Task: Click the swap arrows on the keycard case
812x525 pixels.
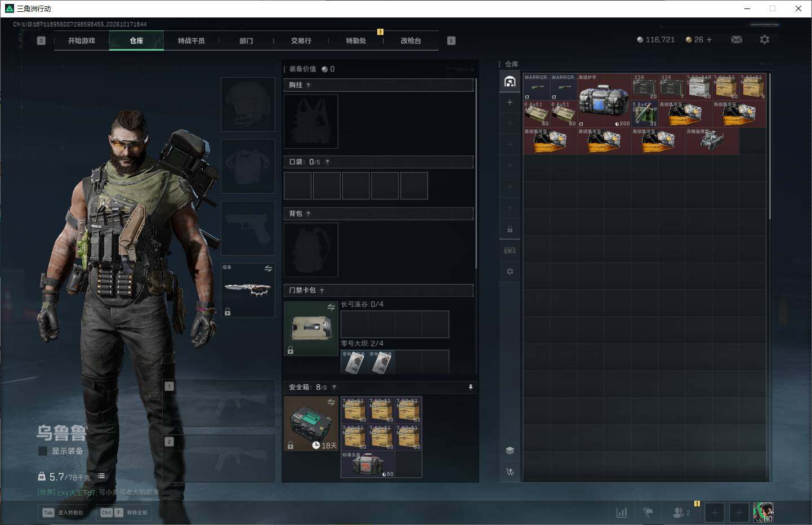Action: 331,307
